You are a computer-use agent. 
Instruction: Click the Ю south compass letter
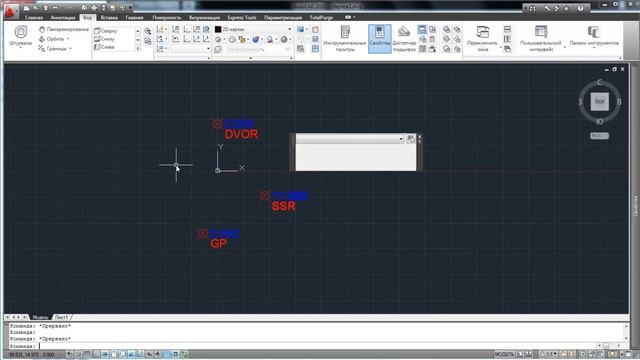[x=600, y=122]
